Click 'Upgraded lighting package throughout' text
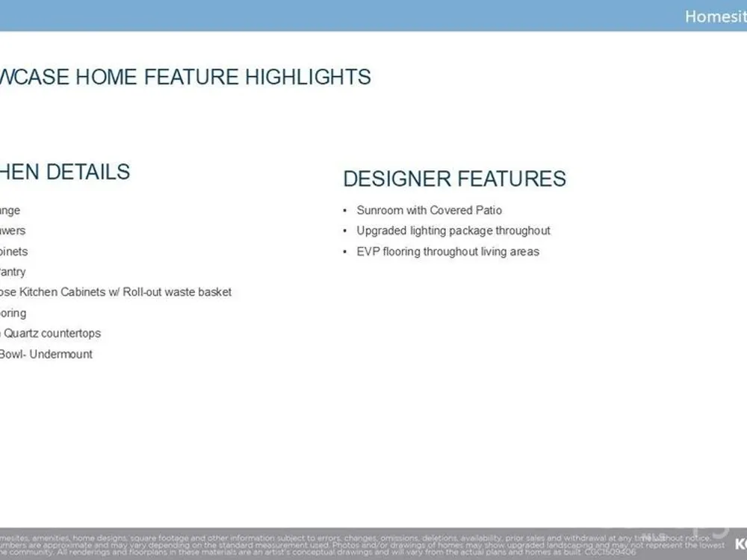 tap(453, 231)
